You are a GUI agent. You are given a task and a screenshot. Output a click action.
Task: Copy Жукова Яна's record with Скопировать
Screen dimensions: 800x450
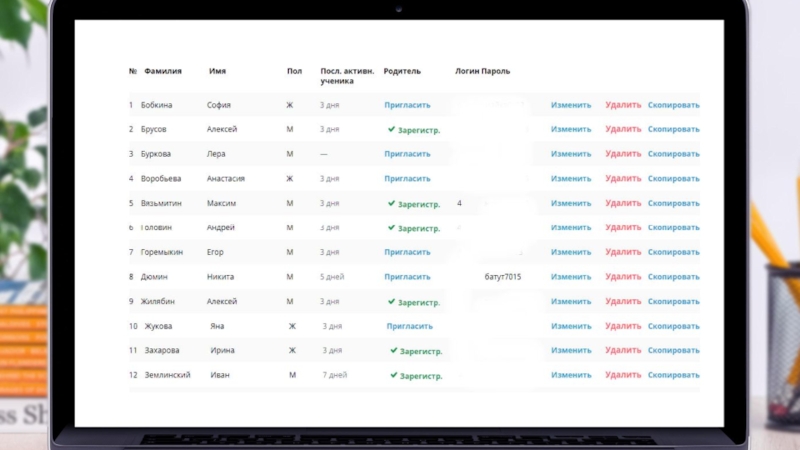(673, 326)
